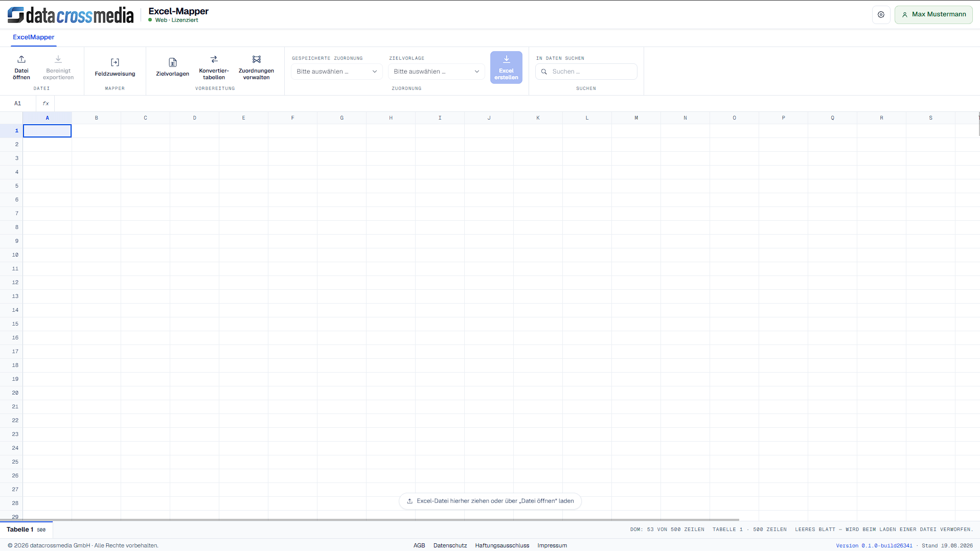Expand Gespeicherte Zuordnung dropdown
Image resolution: width=980 pixels, height=551 pixels.
336,72
